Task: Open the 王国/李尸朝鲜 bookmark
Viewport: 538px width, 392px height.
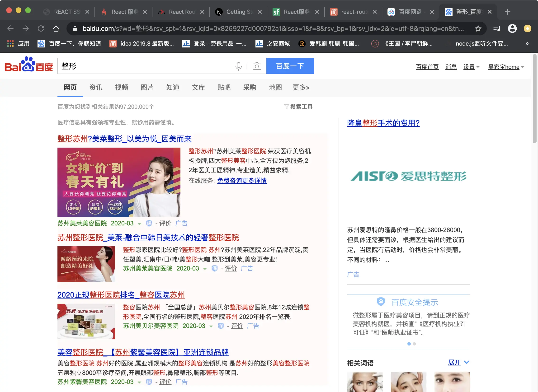Action: click(x=402, y=44)
